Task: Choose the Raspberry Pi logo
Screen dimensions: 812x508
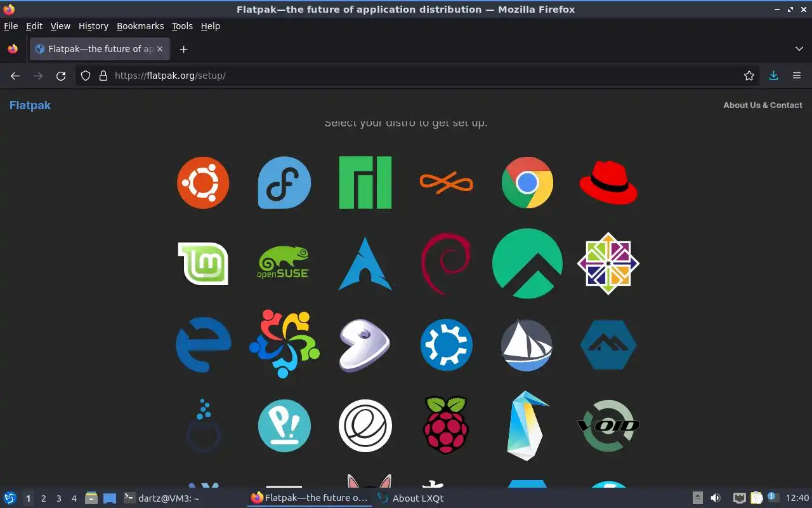Action: (x=446, y=425)
